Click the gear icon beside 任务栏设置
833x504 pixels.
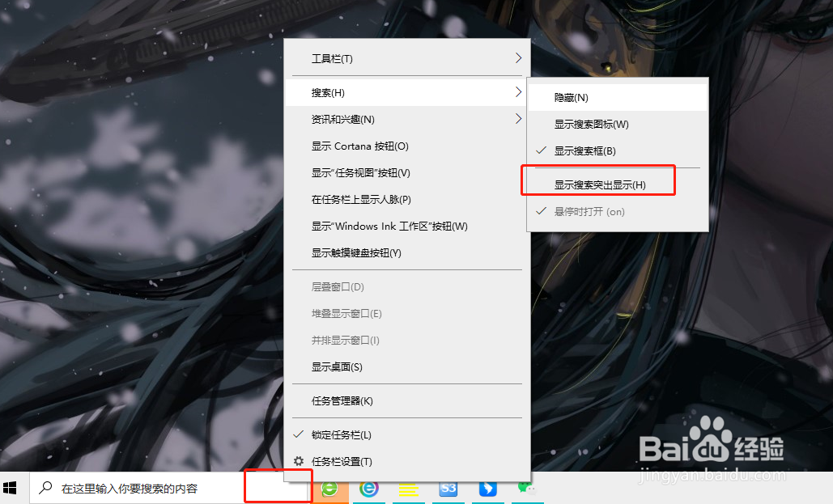(x=299, y=461)
